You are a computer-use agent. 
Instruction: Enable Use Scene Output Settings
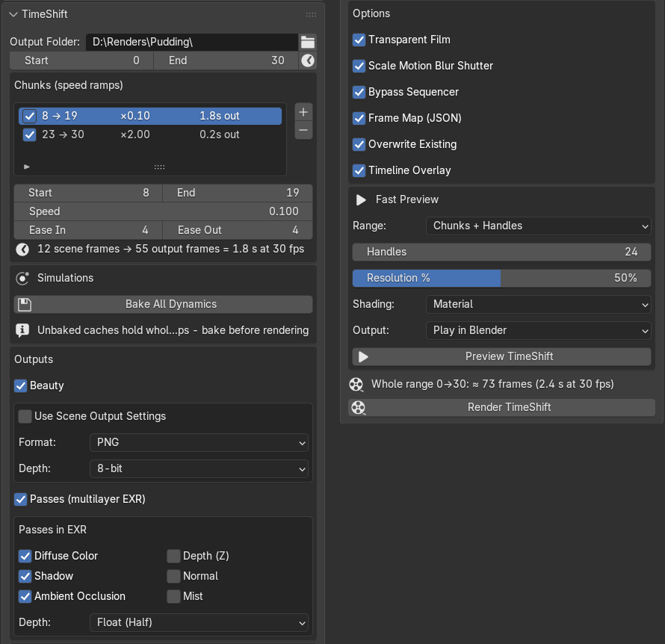click(x=25, y=416)
